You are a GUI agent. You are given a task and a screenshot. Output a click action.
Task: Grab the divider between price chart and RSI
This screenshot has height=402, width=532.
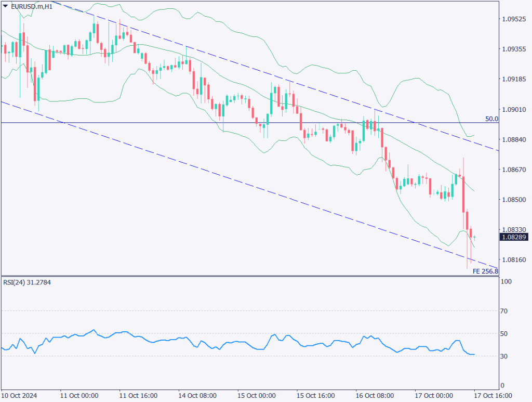click(x=249, y=276)
